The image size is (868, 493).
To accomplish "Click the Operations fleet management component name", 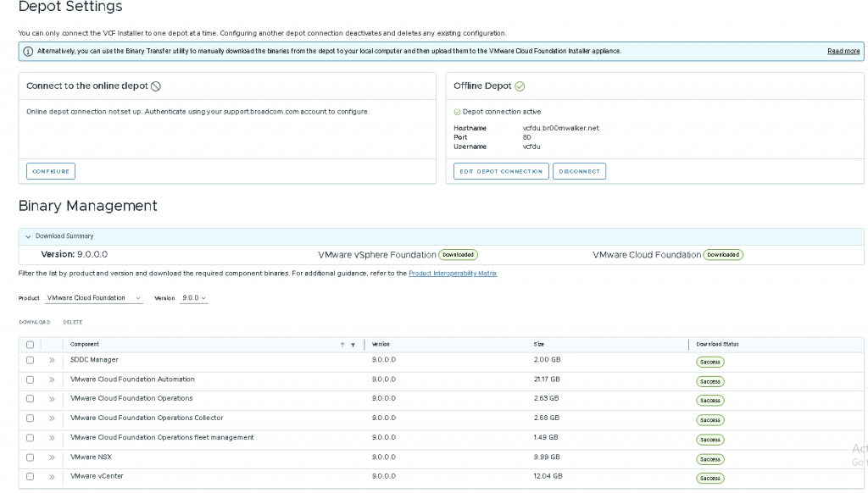I will pos(162,438).
